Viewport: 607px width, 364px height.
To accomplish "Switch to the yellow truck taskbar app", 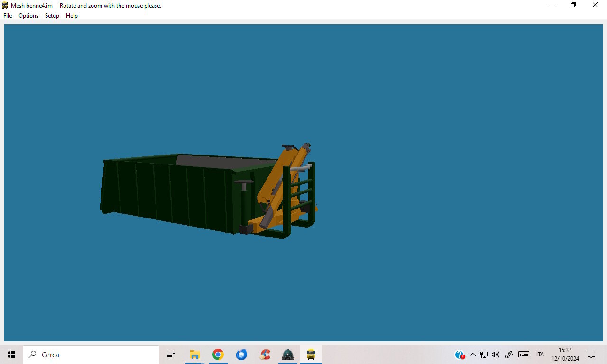I will tap(311, 355).
